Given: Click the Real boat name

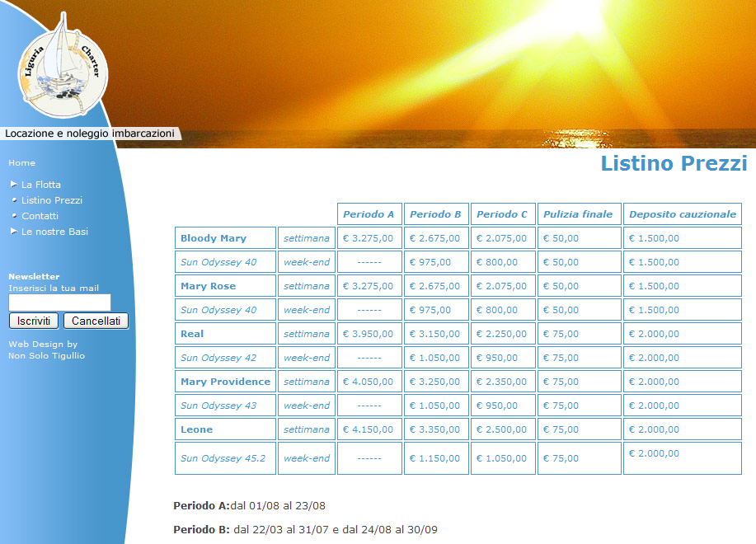Looking at the screenshot, I should click(x=192, y=334).
